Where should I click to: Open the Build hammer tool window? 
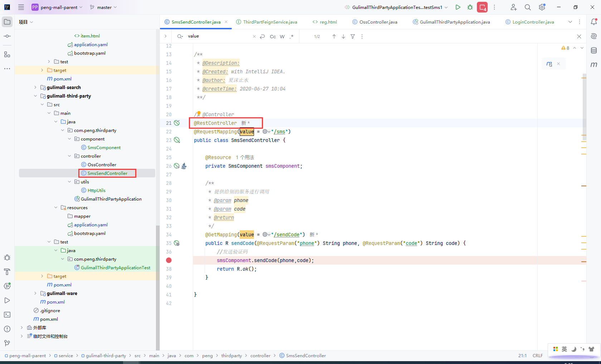coord(7,272)
